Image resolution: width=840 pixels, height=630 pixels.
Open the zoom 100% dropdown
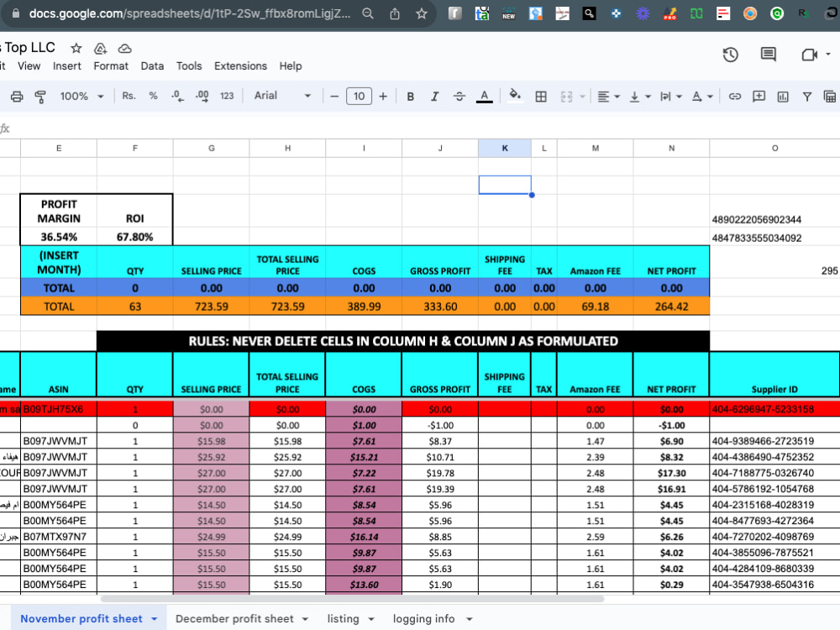81,96
